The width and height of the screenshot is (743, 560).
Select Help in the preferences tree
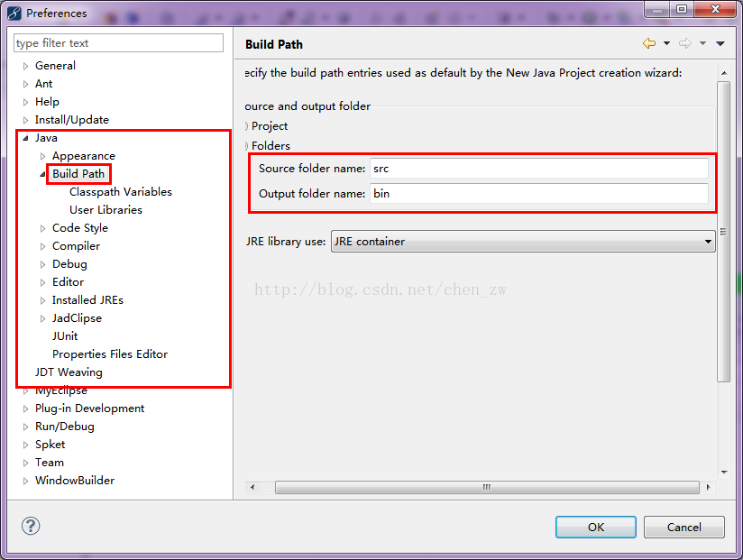tap(47, 101)
